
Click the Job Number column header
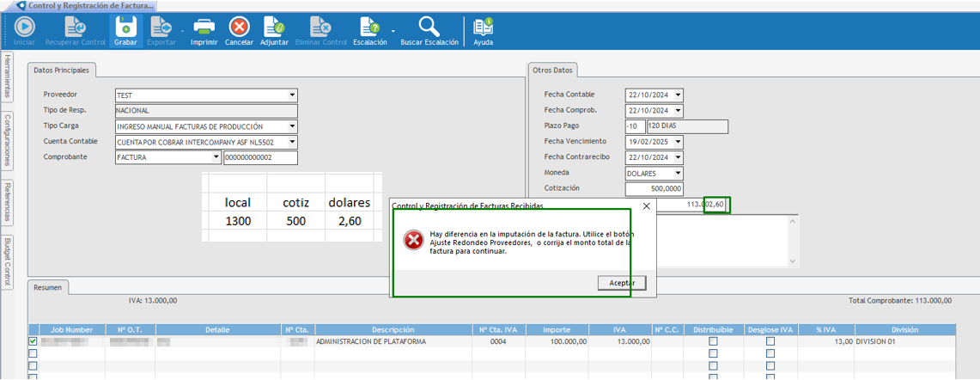[72, 329]
